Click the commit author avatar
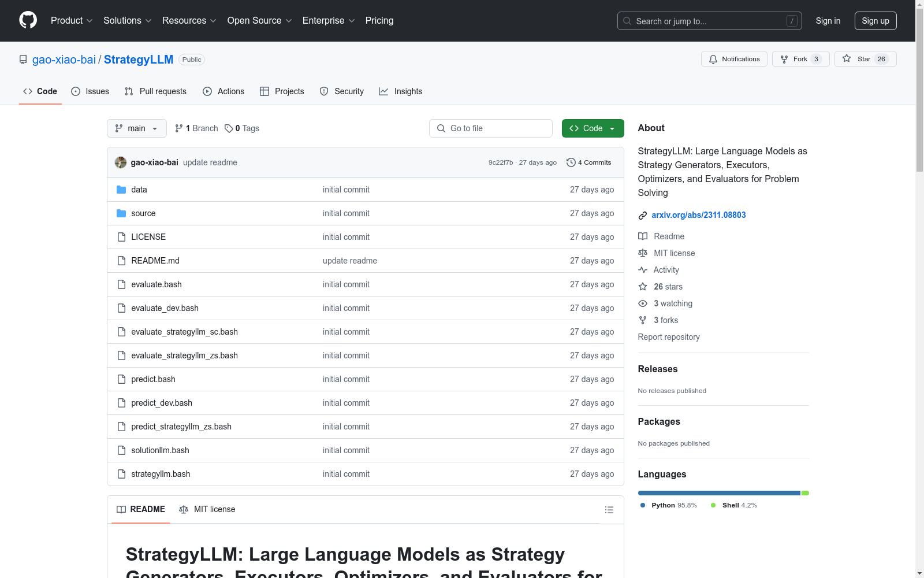 (x=121, y=162)
